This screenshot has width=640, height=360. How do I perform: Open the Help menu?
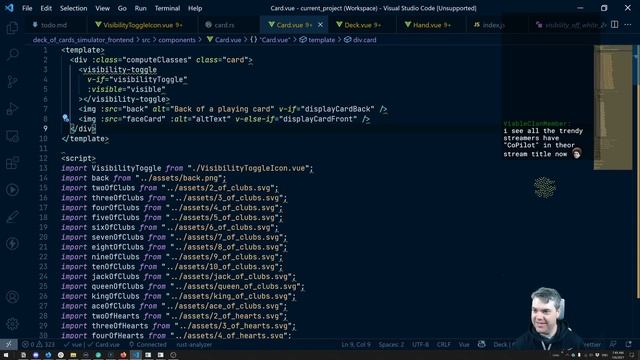(x=195, y=8)
